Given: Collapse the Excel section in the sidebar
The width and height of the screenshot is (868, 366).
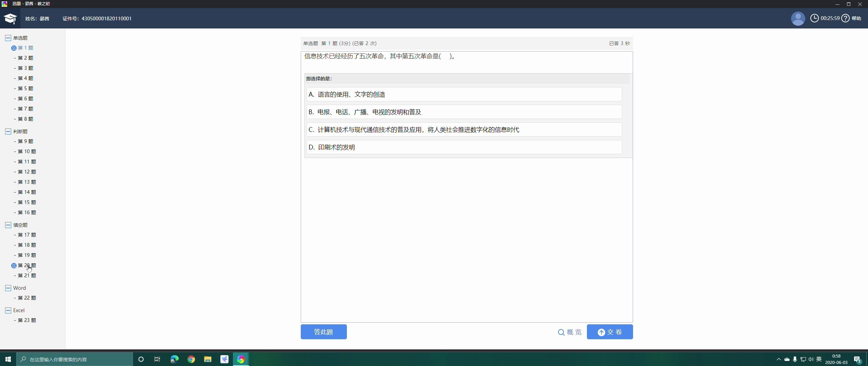Looking at the screenshot, I should point(8,310).
